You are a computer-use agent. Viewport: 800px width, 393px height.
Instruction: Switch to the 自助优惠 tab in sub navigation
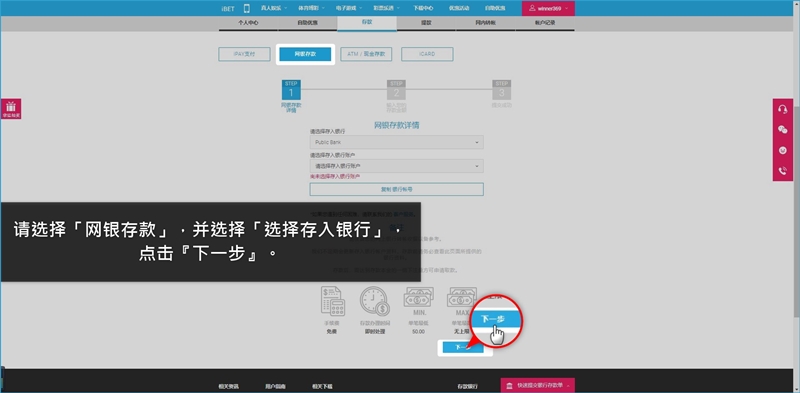(308, 23)
